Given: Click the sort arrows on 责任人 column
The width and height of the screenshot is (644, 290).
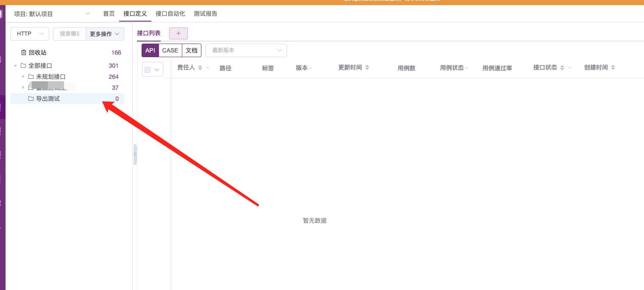Looking at the screenshot, I should tap(200, 68).
